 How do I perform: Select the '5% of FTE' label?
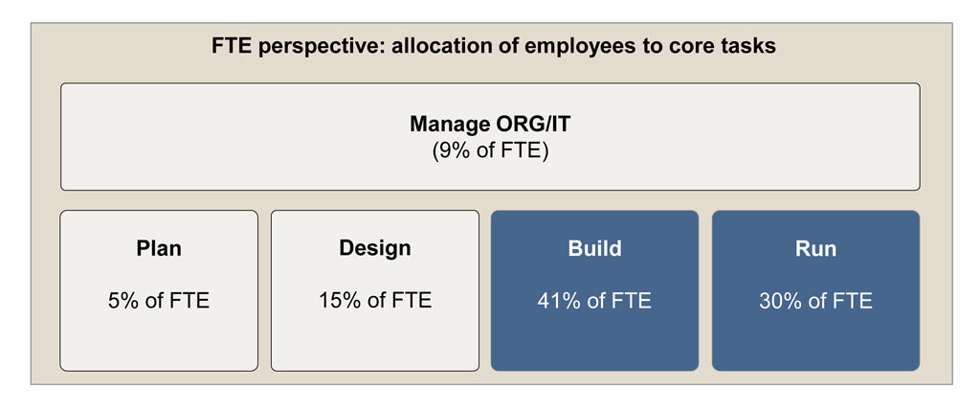tap(159, 301)
